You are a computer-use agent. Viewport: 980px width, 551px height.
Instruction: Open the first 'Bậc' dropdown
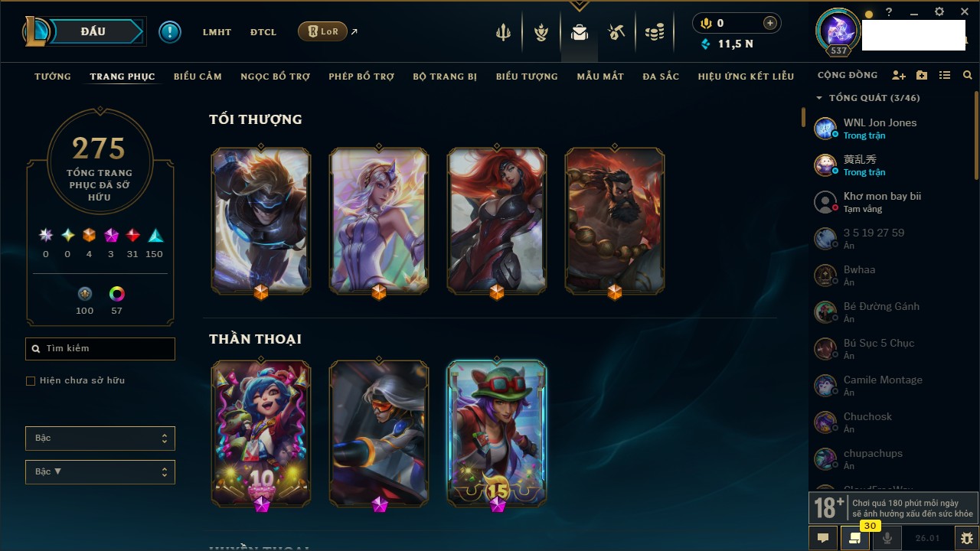coord(100,439)
